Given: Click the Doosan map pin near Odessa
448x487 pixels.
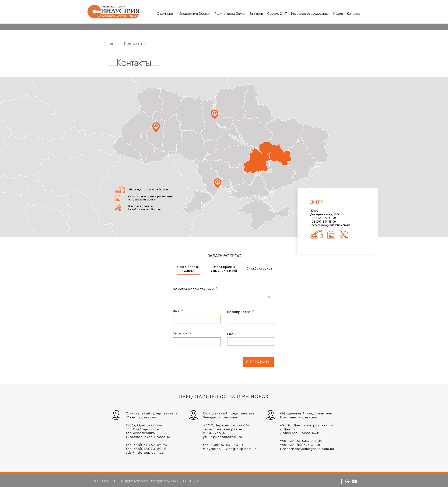Looking at the screenshot, I should tap(217, 182).
